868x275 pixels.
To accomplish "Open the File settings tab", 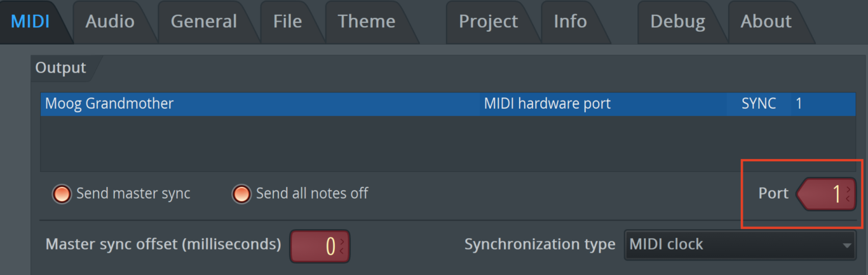I will [287, 22].
